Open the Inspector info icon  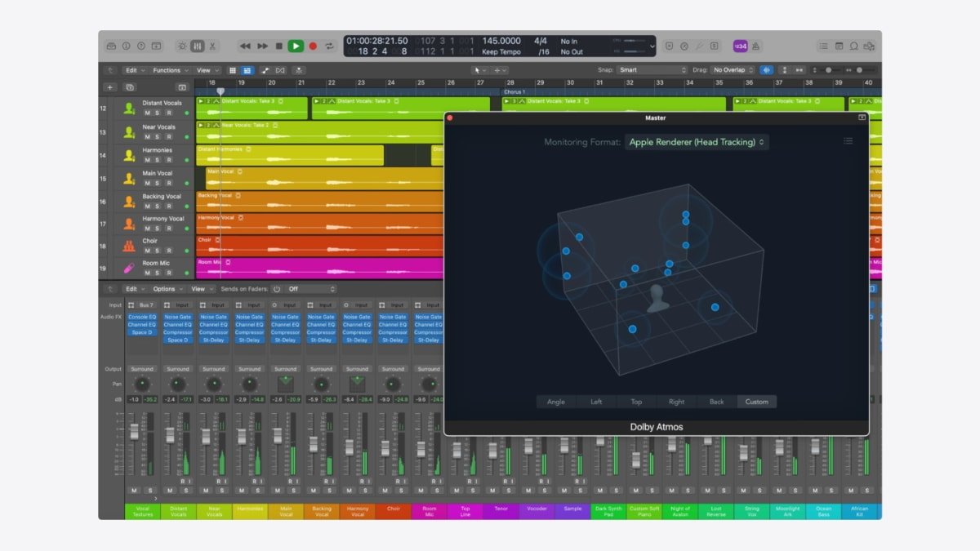click(127, 47)
